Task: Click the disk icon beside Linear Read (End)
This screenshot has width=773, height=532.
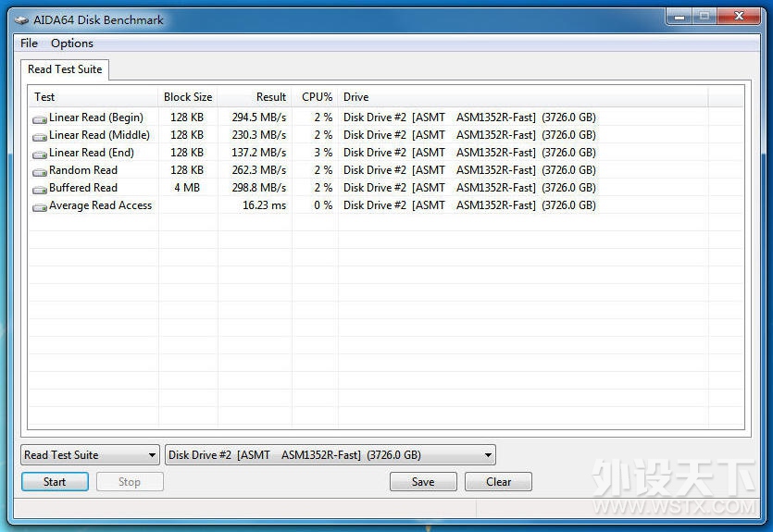Action: [x=40, y=155]
